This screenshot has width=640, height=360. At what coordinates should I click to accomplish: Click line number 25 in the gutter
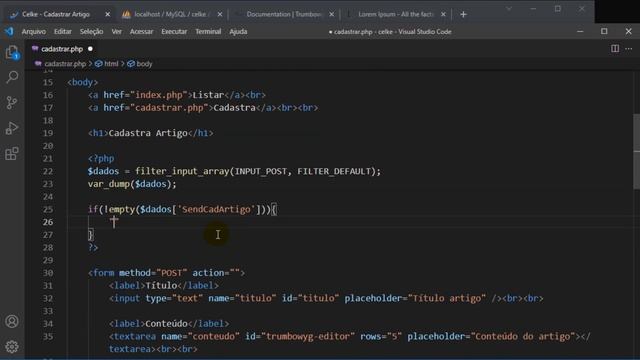(x=48, y=209)
